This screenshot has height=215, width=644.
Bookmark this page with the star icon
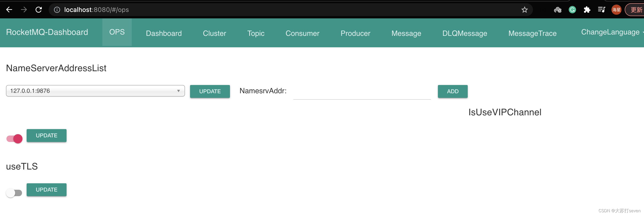tap(524, 10)
